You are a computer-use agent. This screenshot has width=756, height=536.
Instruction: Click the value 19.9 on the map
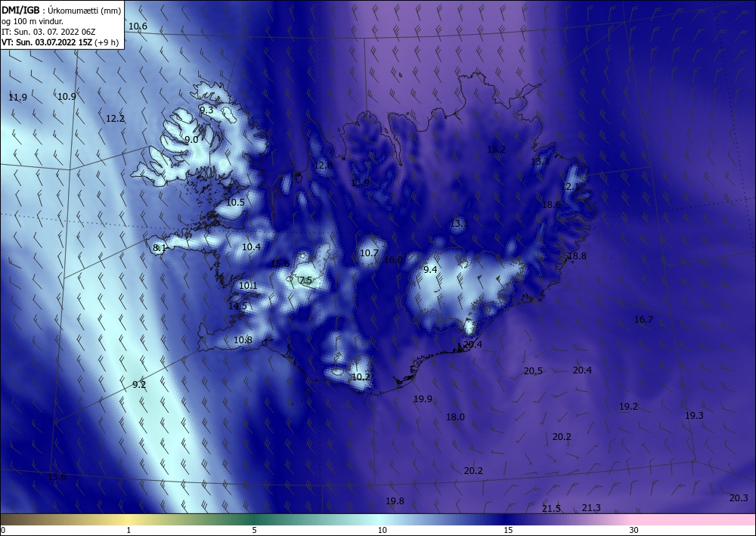[423, 399]
